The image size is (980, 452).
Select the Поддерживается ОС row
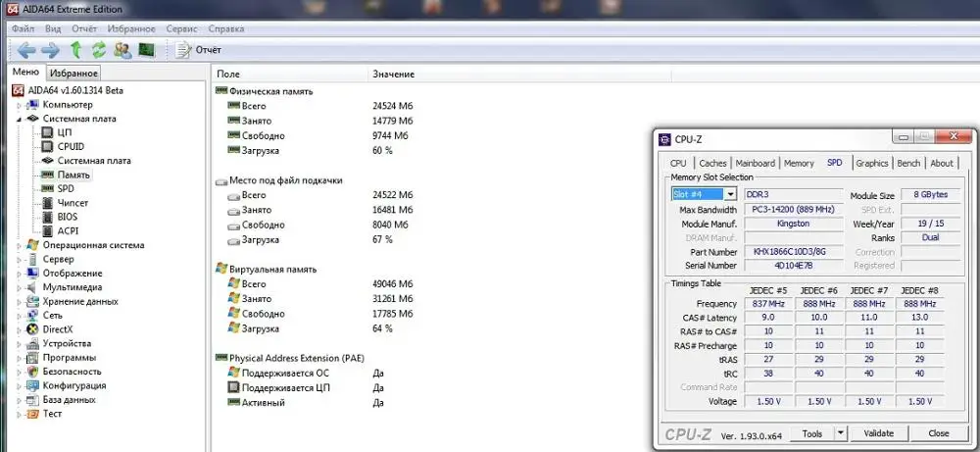tap(285, 374)
